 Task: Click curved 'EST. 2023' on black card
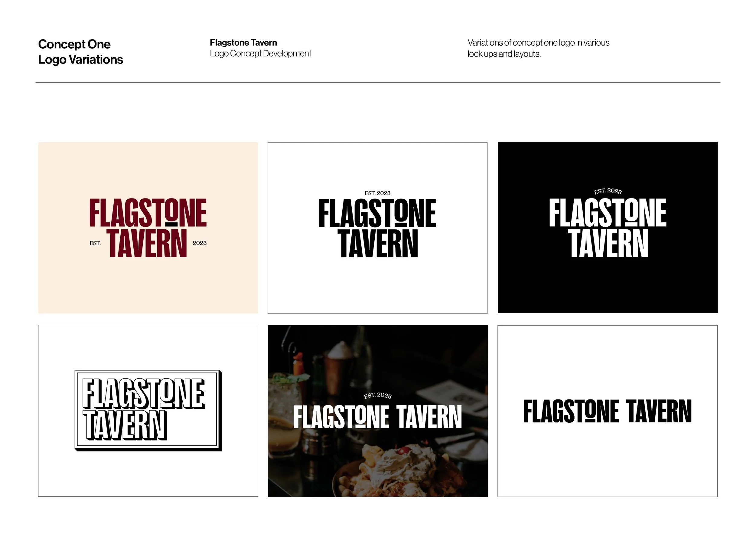608,192
